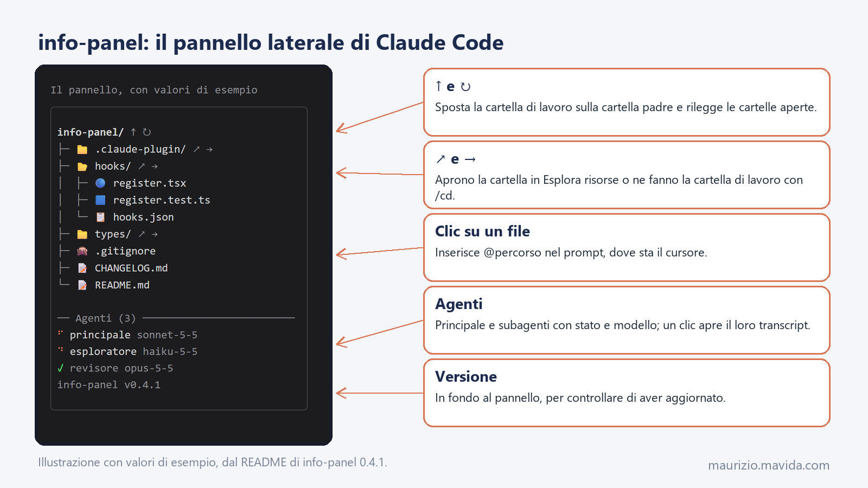868x488 pixels.
Task: Click the icon of .gitignore
Action: 82,251
